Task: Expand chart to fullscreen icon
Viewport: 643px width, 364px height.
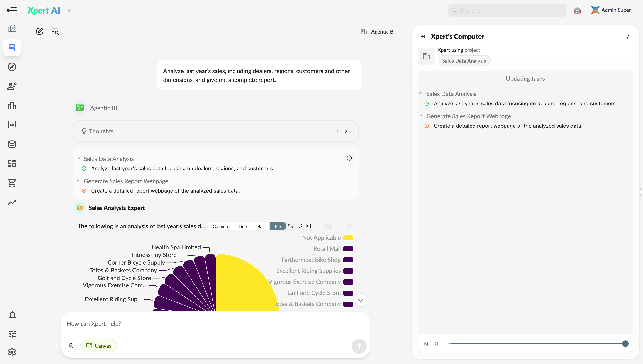Action: (x=290, y=226)
